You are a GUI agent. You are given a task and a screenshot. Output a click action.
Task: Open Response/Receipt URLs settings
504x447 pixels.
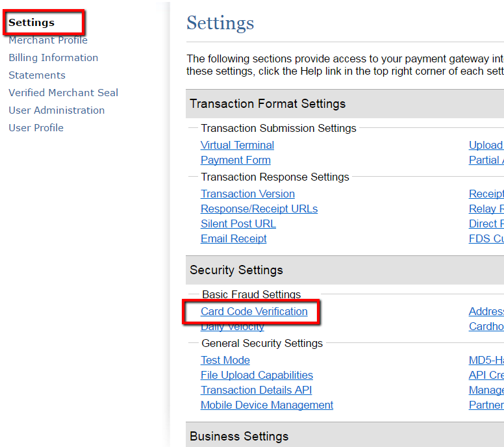coord(259,209)
